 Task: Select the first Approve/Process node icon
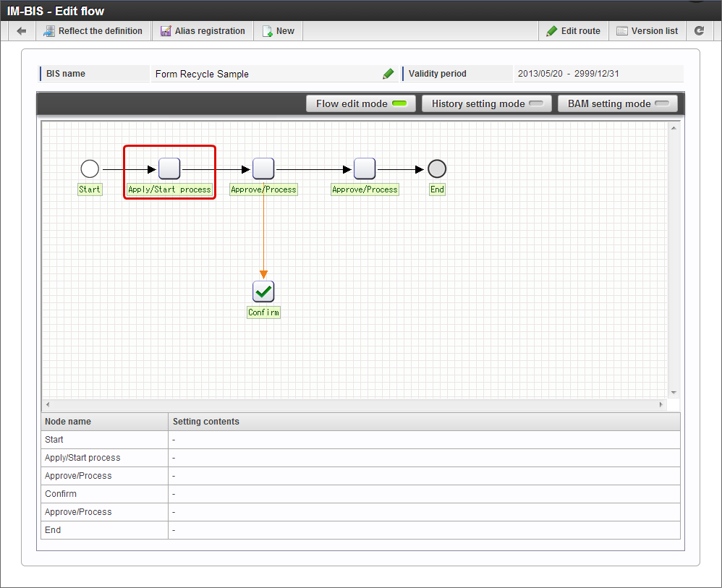263,169
